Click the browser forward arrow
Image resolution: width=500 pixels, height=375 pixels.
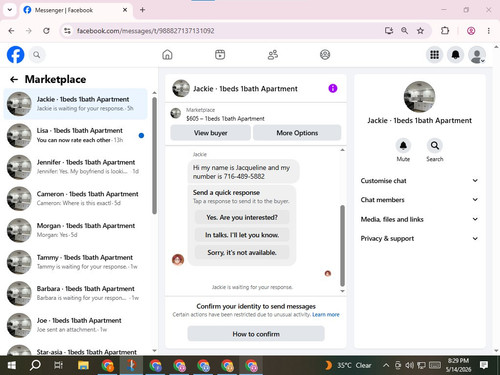29,31
